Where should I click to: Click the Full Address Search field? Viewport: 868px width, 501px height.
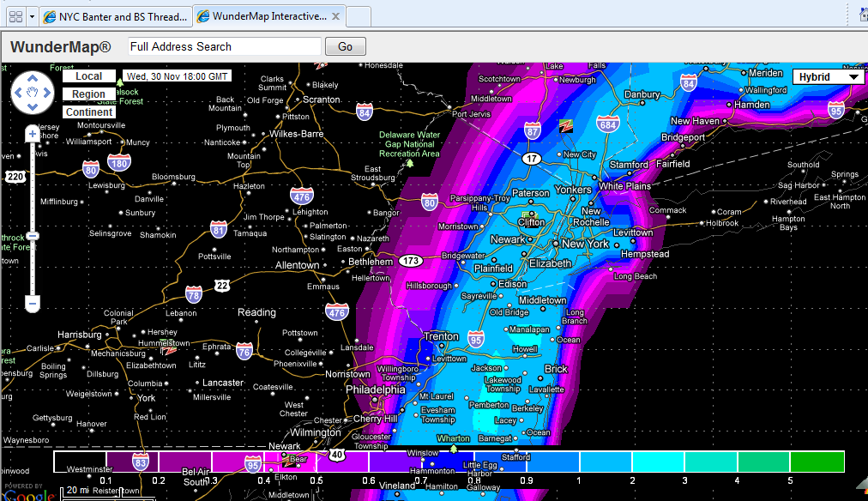pos(224,46)
